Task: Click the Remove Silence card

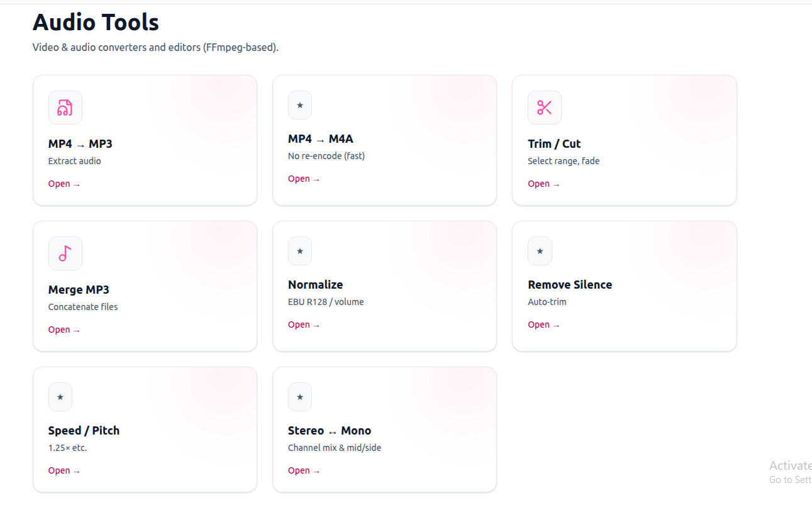Action: click(x=624, y=286)
